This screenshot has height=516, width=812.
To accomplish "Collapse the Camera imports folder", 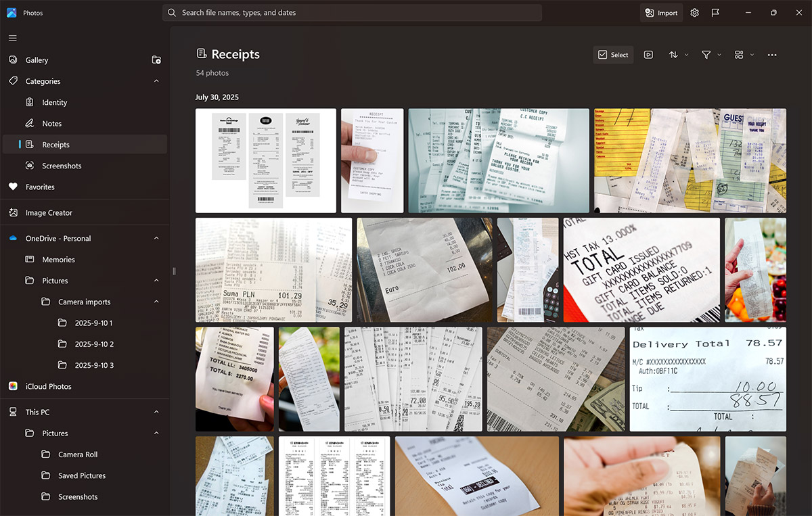I will 156,302.
